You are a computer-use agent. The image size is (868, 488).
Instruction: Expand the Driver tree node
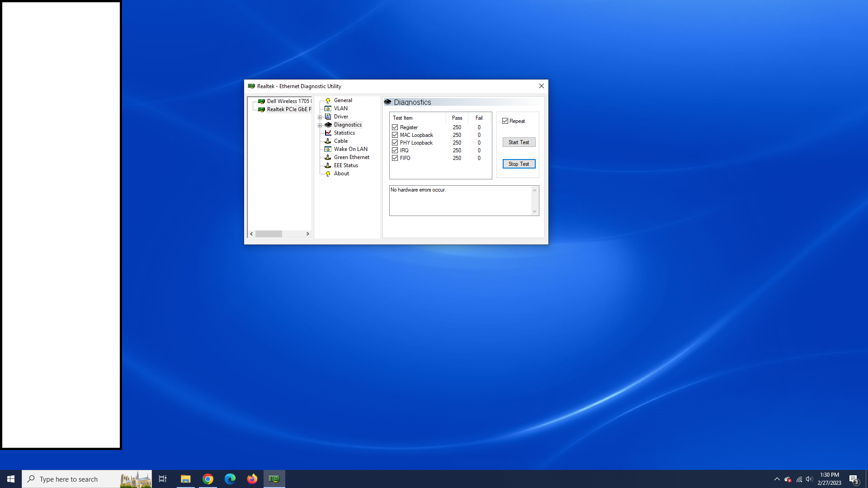click(x=320, y=117)
